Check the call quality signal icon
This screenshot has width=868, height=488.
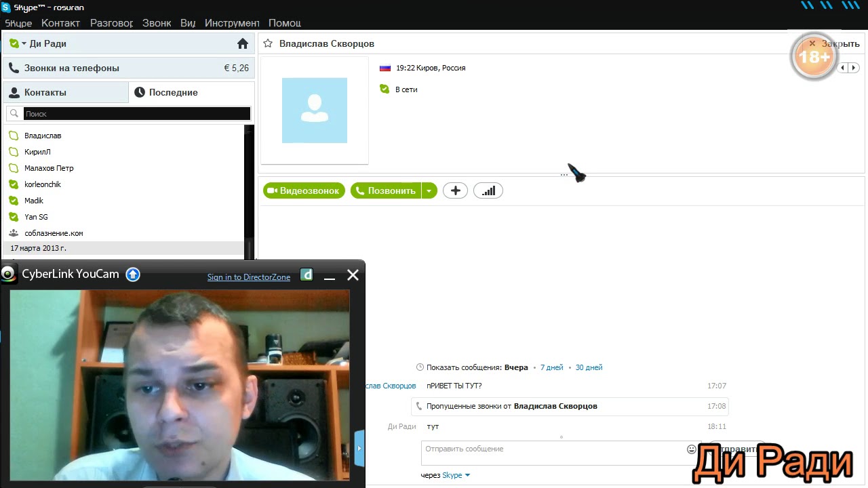[488, 191]
